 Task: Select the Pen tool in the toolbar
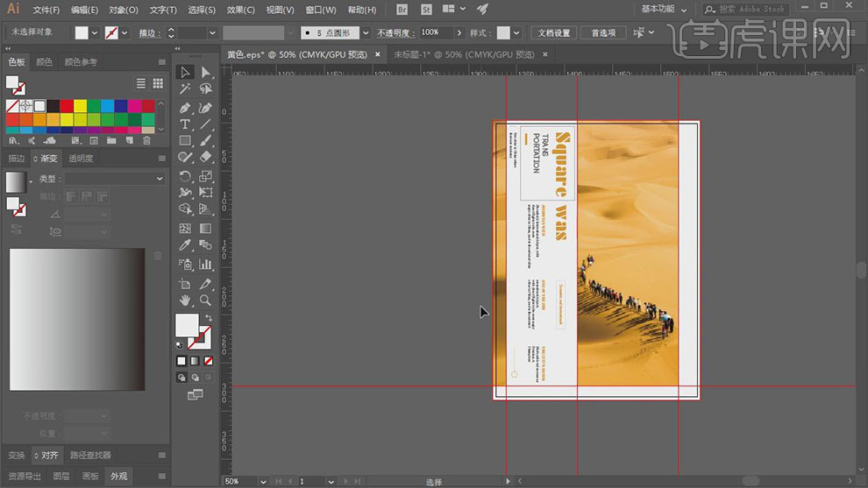(185, 108)
